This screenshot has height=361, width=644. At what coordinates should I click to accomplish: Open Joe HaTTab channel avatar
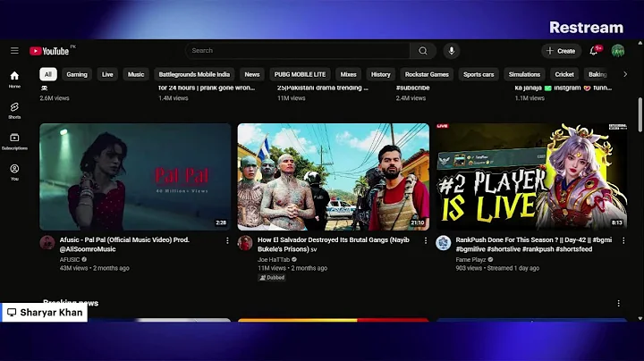[245, 243]
